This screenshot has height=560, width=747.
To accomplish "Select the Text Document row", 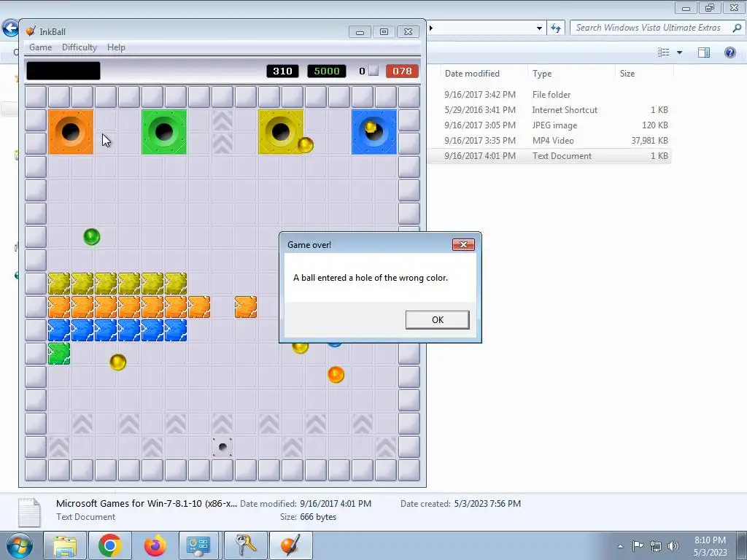I will 549,156.
